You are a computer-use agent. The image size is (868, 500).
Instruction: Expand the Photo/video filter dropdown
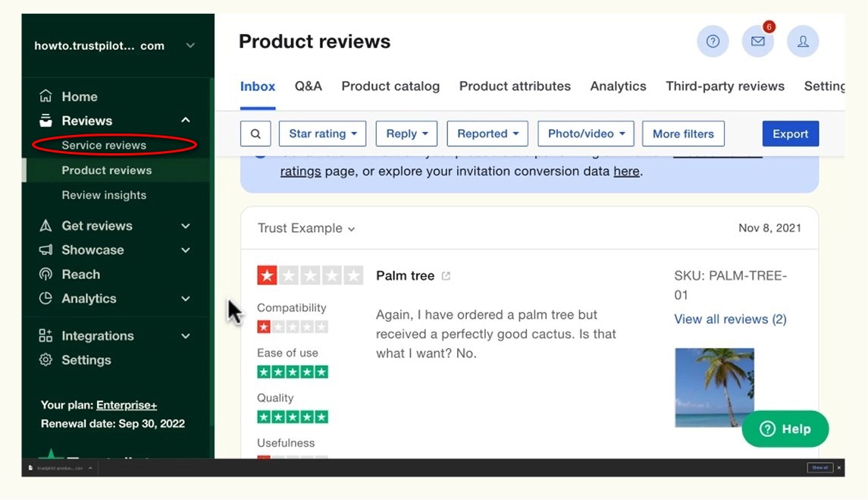click(585, 134)
